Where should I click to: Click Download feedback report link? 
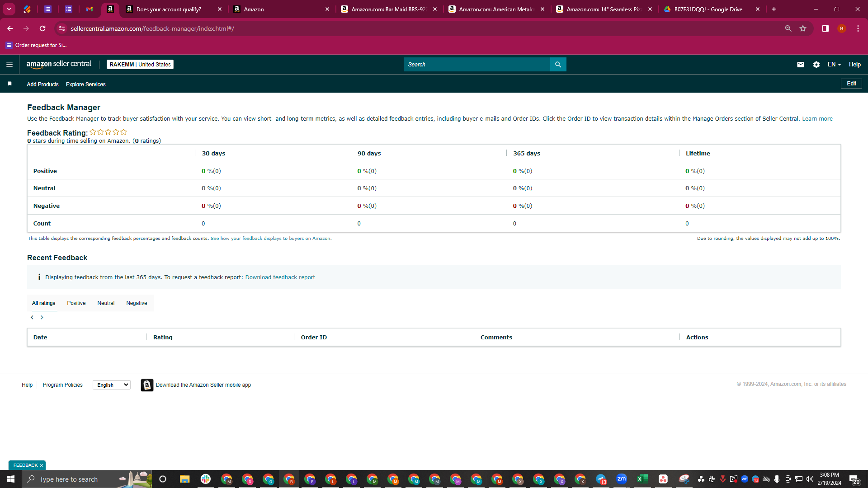click(280, 277)
